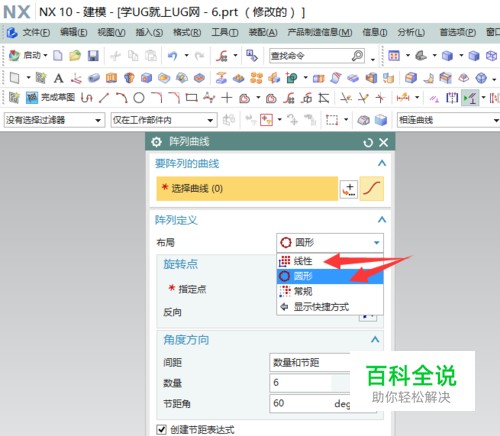Select 显示快捷方式 in the layout list
The width and height of the screenshot is (500, 436).
tap(330, 307)
